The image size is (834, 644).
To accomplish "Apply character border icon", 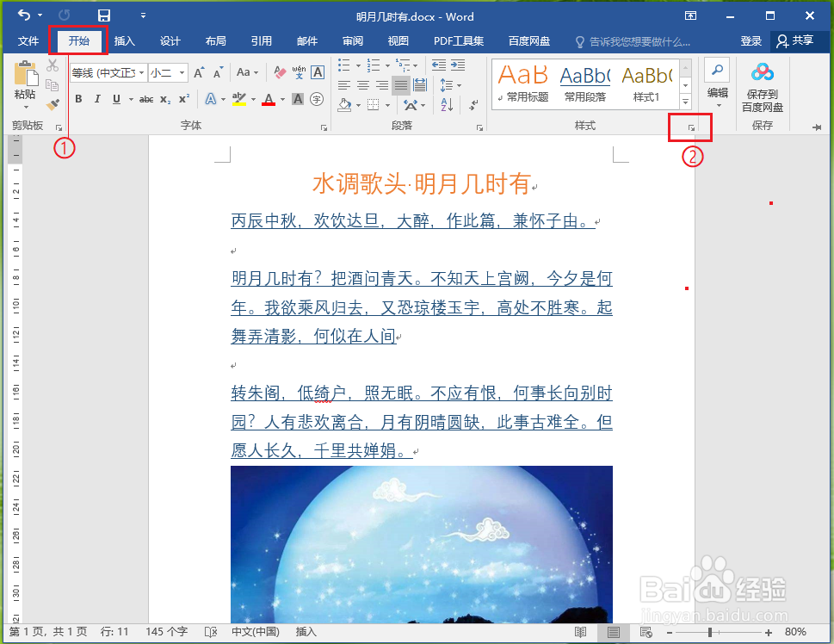I will (x=318, y=71).
